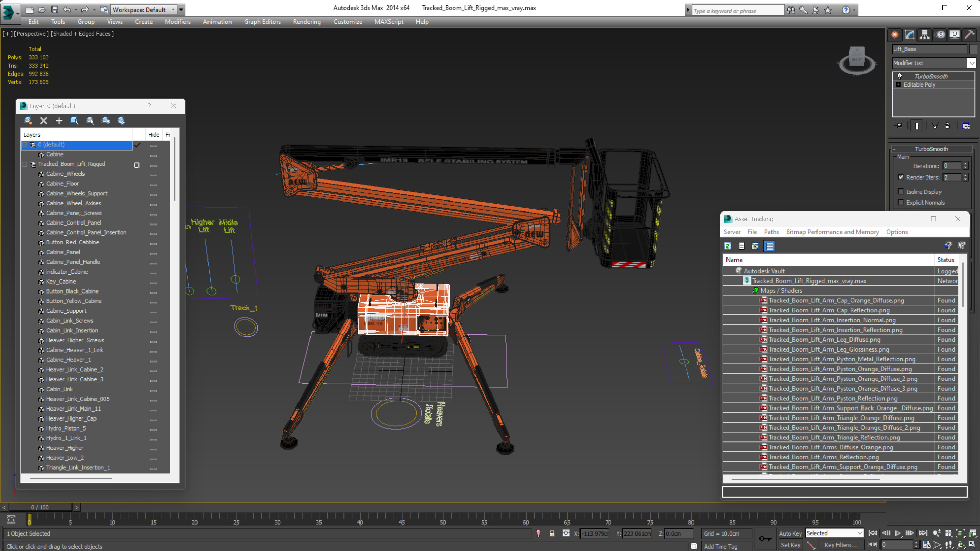Click the Layer dialog horizontal scrollbar
The height and width of the screenshot is (551, 980).
tap(71, 478)
